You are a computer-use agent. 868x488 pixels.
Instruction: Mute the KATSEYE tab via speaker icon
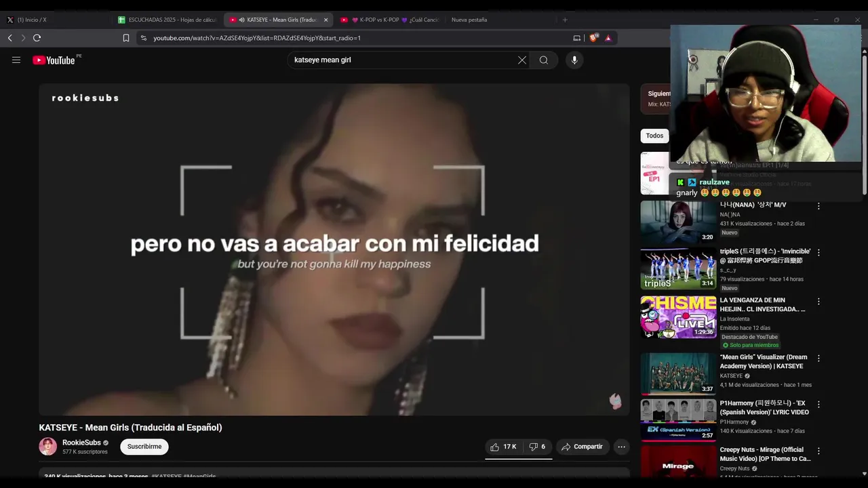pyautogui.click(x=242, y=20)
